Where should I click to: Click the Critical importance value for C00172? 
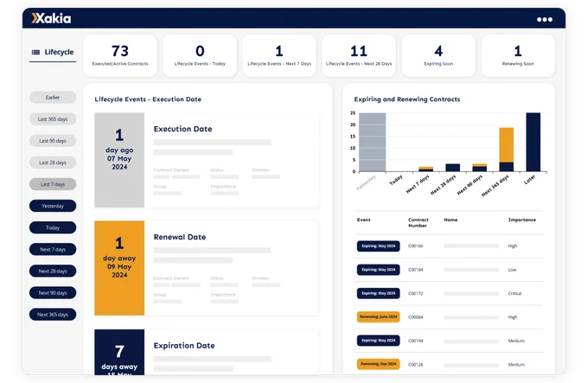pos(514,293)
